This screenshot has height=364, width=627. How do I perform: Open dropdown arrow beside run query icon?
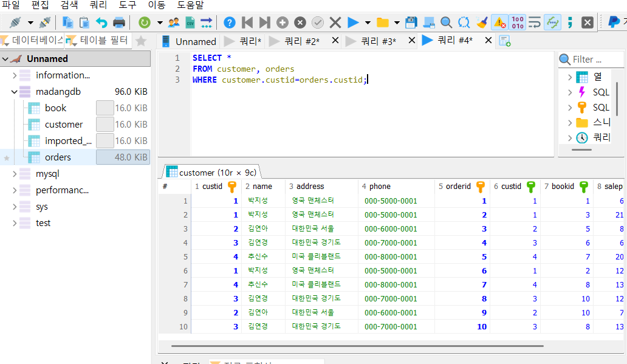coord(368,23)
